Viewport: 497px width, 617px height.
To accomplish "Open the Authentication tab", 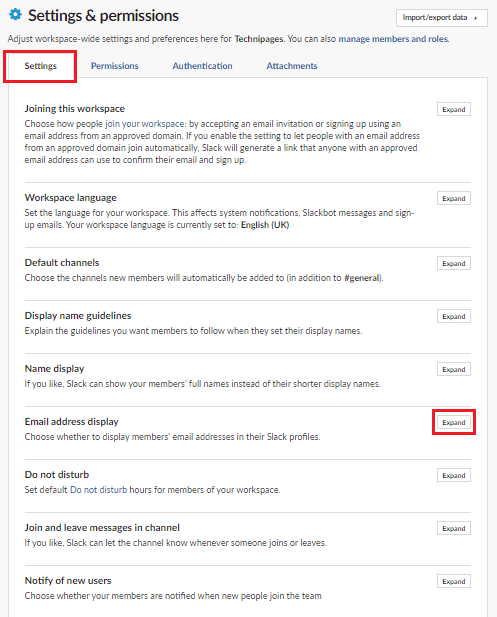I will tap(202, 66).
